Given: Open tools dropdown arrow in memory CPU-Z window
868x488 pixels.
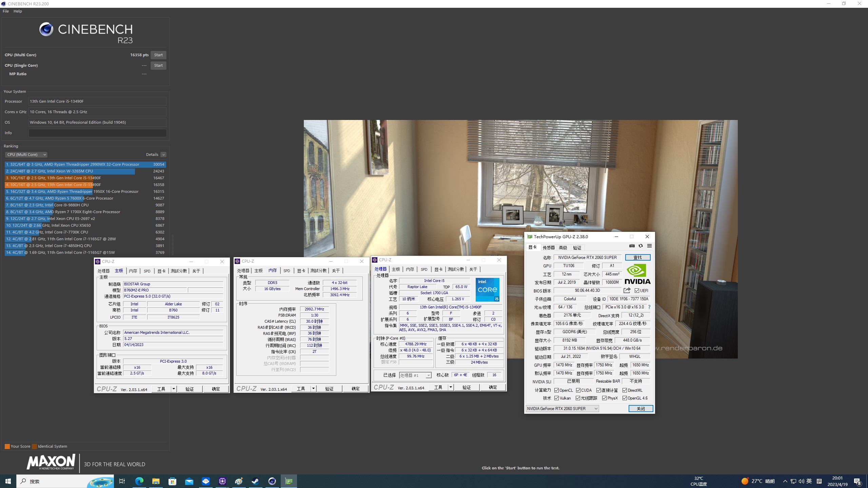Looking at the screenshot, I should (313, 389).
